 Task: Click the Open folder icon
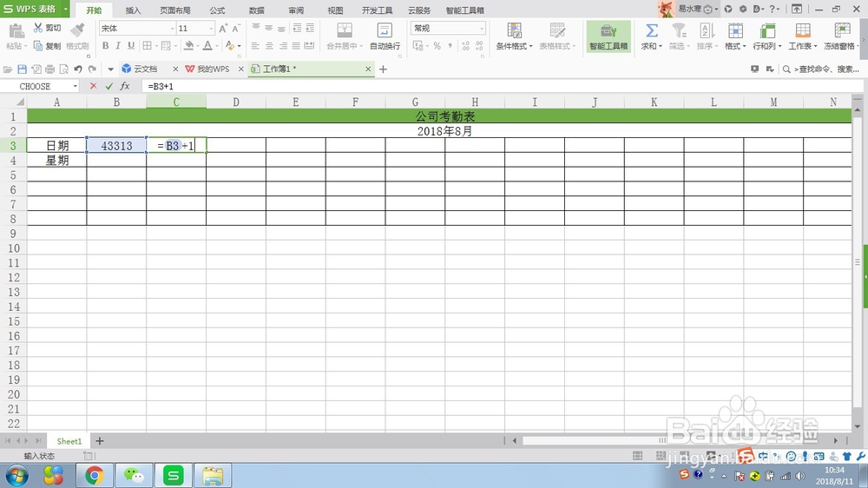[x=8, y=69]
